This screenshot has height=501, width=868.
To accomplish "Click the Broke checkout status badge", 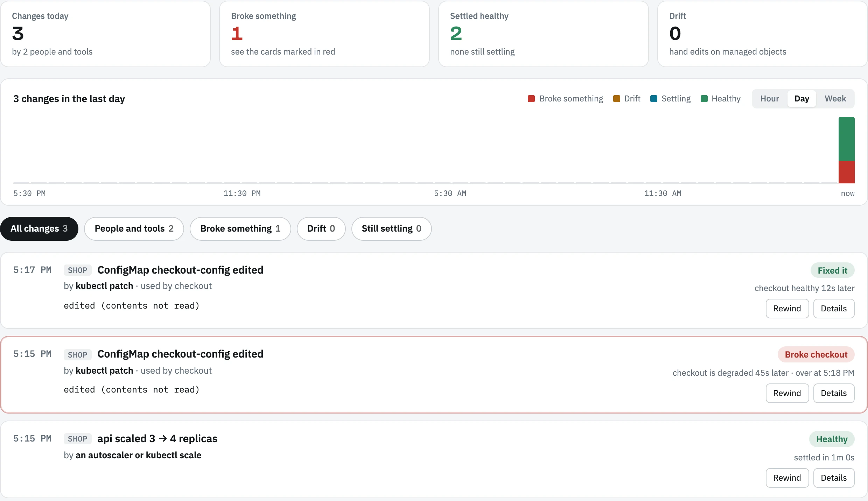I will 816,354.
